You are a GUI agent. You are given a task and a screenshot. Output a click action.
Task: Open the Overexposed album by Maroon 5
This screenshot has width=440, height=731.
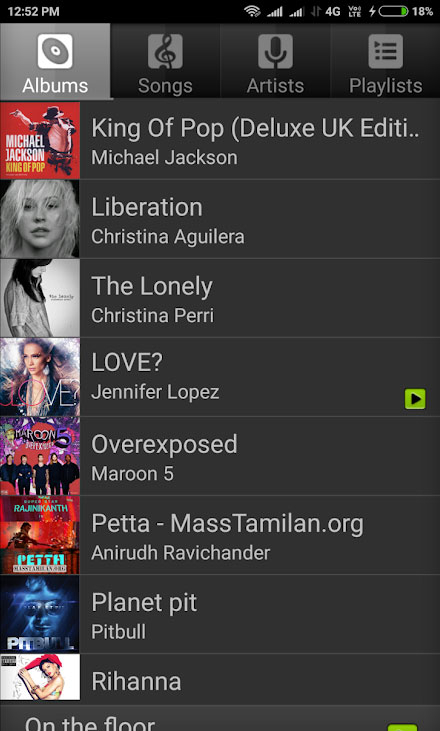[220, 456]
